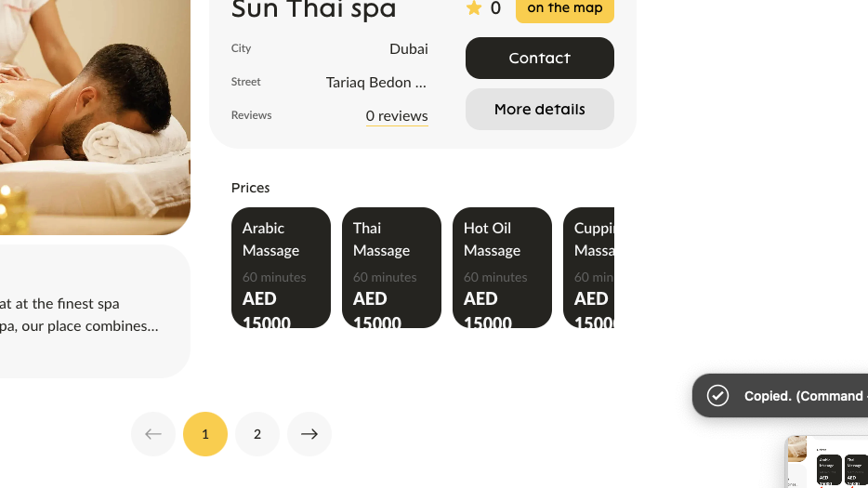Open the spa location on the map

pyautogui.click(x=564, y=8)
